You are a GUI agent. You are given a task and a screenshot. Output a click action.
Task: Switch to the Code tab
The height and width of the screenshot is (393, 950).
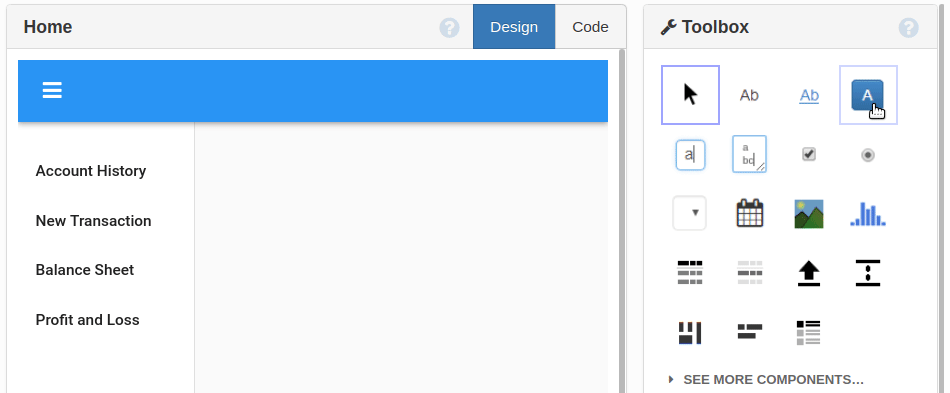point(590,27)
